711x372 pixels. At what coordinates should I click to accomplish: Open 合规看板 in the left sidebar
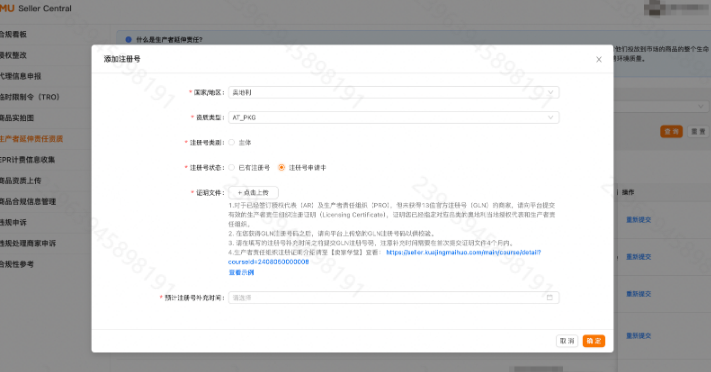tap(14, 34)
